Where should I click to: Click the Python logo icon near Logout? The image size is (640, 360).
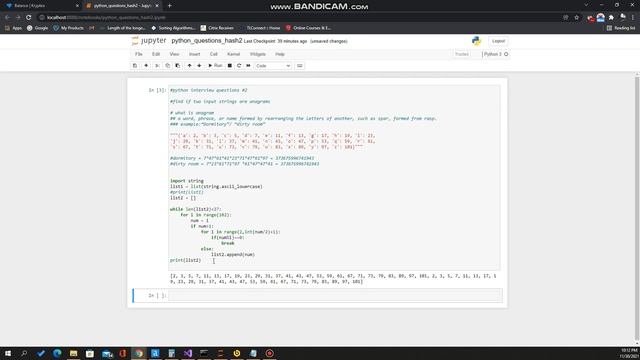(x=476, y=41)
